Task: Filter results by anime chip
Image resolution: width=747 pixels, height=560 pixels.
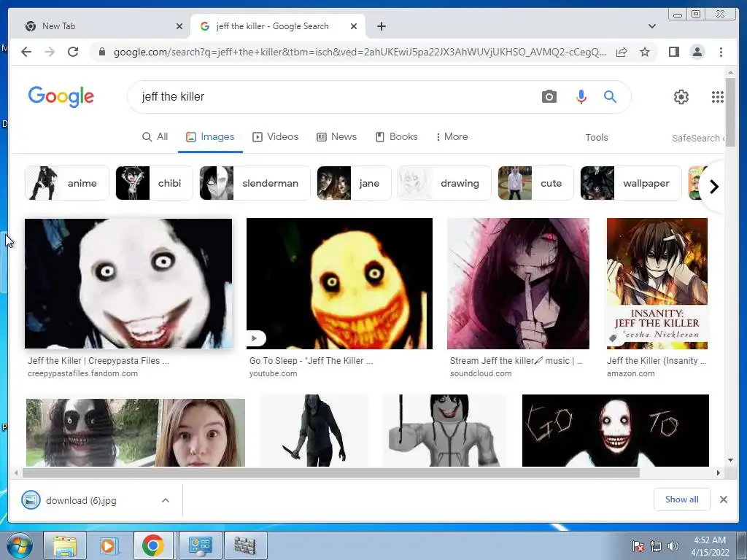Action: [66, 183]
